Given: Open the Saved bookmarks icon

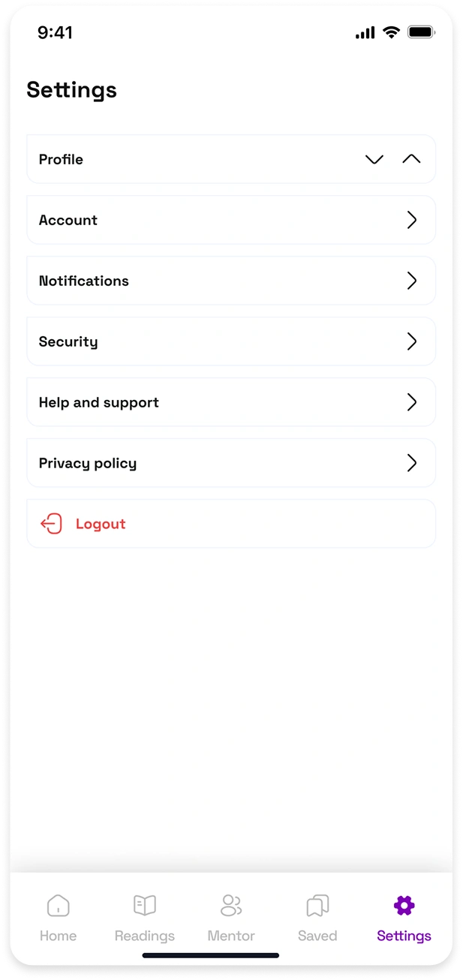Looking at the screenshot, I should pos(317,905).
